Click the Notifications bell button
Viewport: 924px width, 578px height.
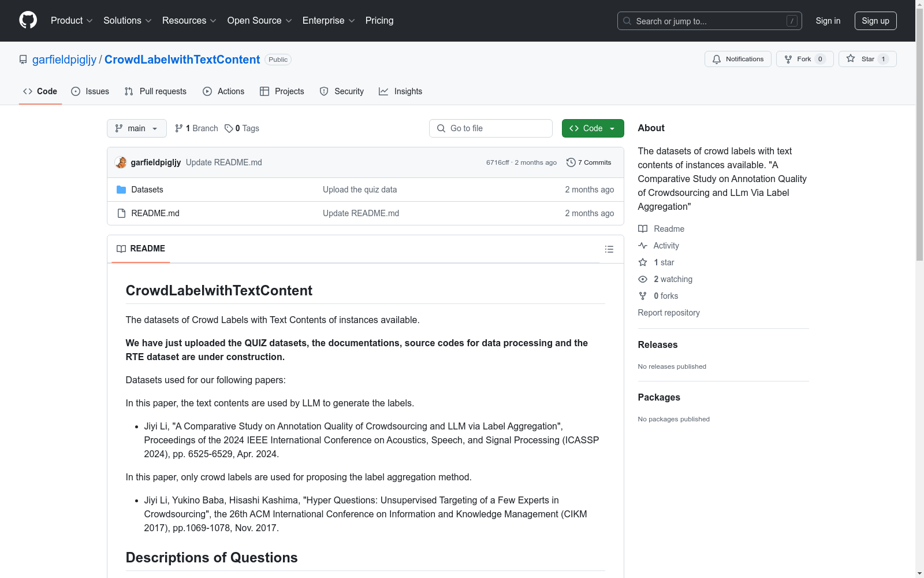738,59
